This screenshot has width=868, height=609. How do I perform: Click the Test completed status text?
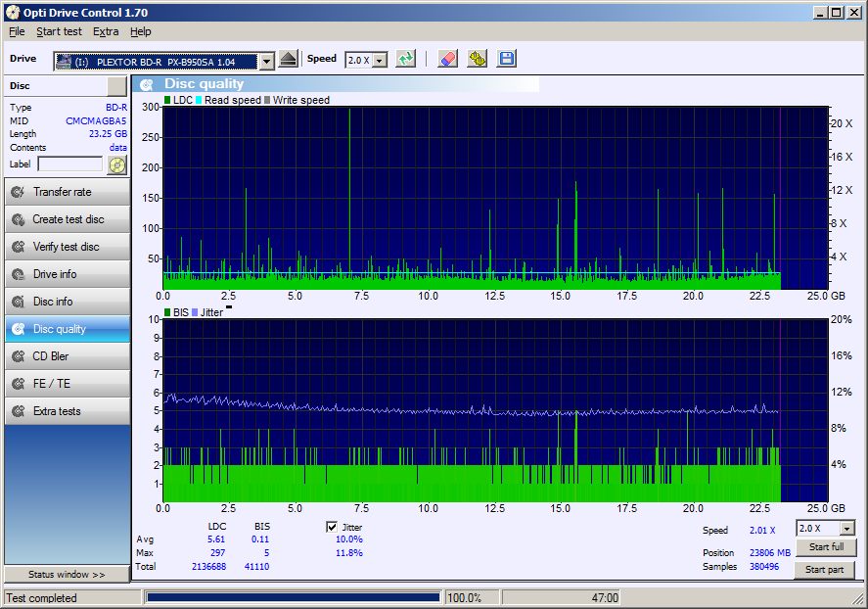(41, 598)
